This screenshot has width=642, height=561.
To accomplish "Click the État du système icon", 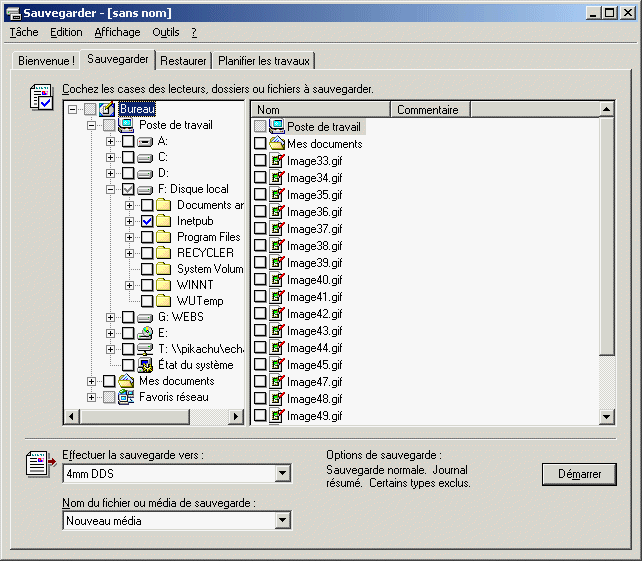I will [x=145, y=365].
